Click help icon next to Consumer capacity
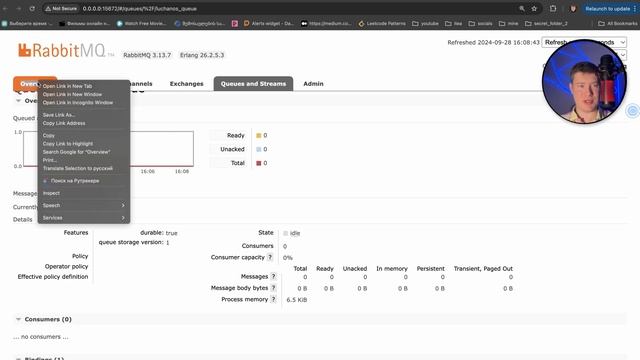 [270, 257]
